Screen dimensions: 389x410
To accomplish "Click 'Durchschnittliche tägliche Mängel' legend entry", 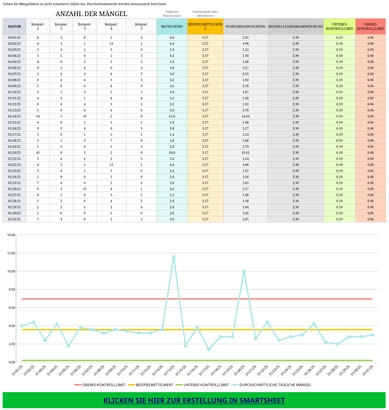I will [271, 385].
